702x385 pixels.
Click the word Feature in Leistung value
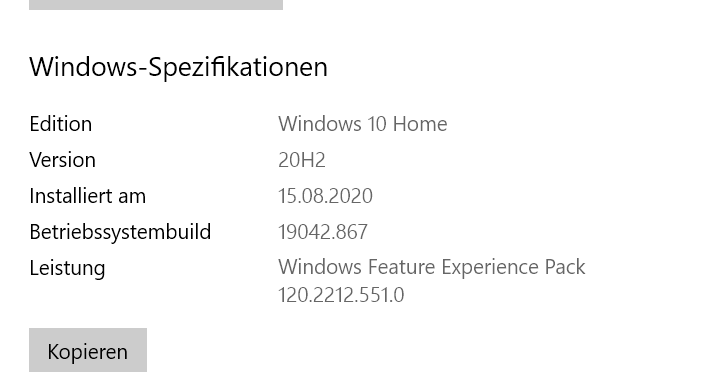pos(401,267)
